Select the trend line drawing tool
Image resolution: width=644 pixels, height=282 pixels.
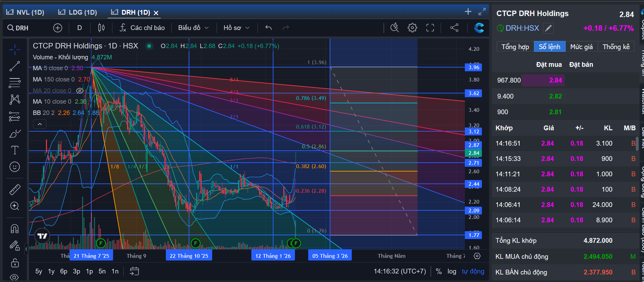click(15, 66)
